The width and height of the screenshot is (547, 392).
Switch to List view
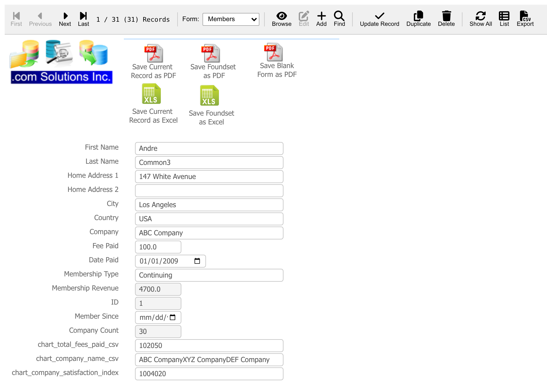[504, 19]
